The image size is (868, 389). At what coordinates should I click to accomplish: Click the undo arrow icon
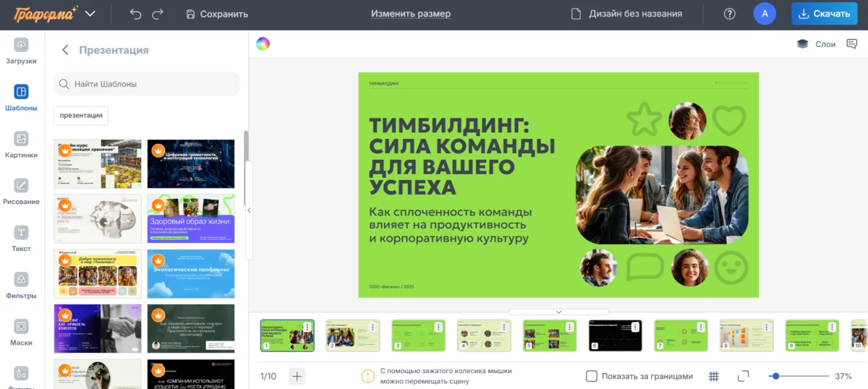[x=135, y=14]
